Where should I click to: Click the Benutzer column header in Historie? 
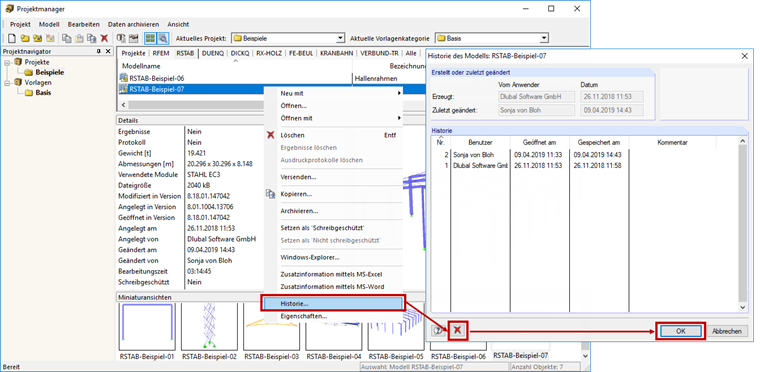480,143
